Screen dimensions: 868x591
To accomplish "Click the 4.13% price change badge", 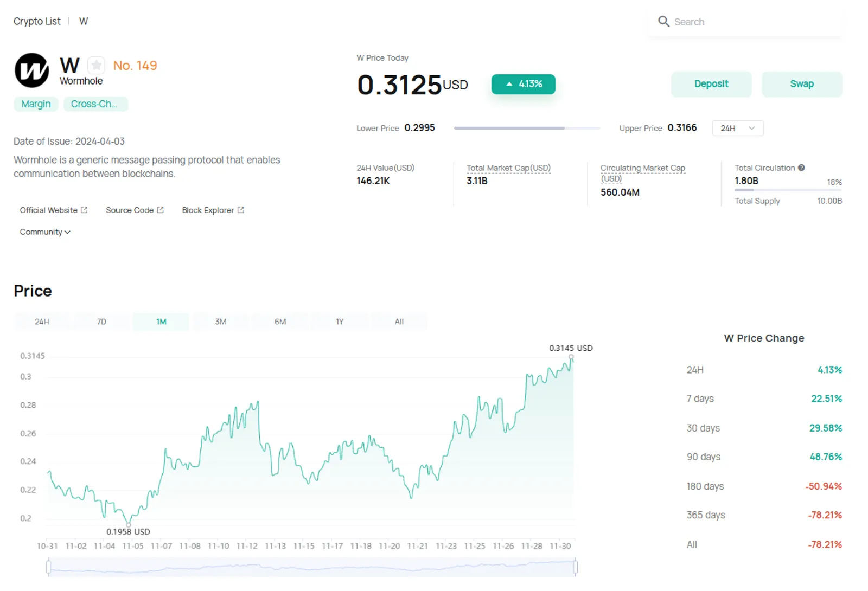I will pyautogui.click(x=523, y=85).
